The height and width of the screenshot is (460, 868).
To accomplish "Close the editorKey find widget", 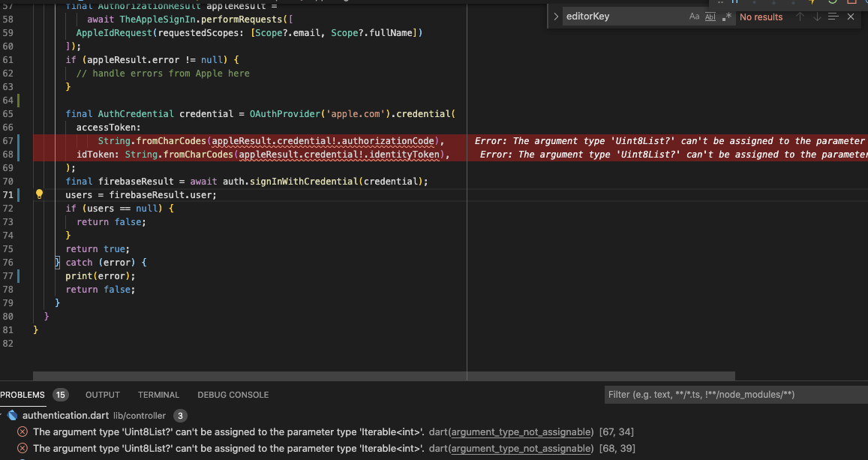I will coord(850,16).
